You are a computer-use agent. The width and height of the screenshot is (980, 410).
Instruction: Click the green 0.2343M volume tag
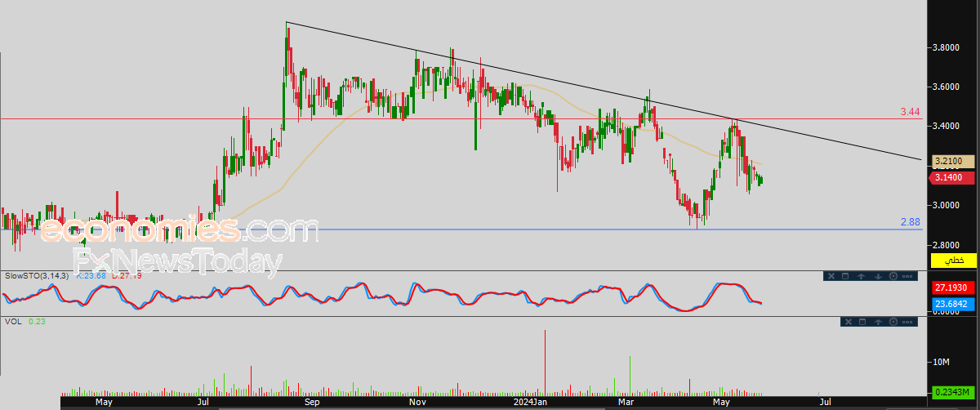(x=953, y=393)
